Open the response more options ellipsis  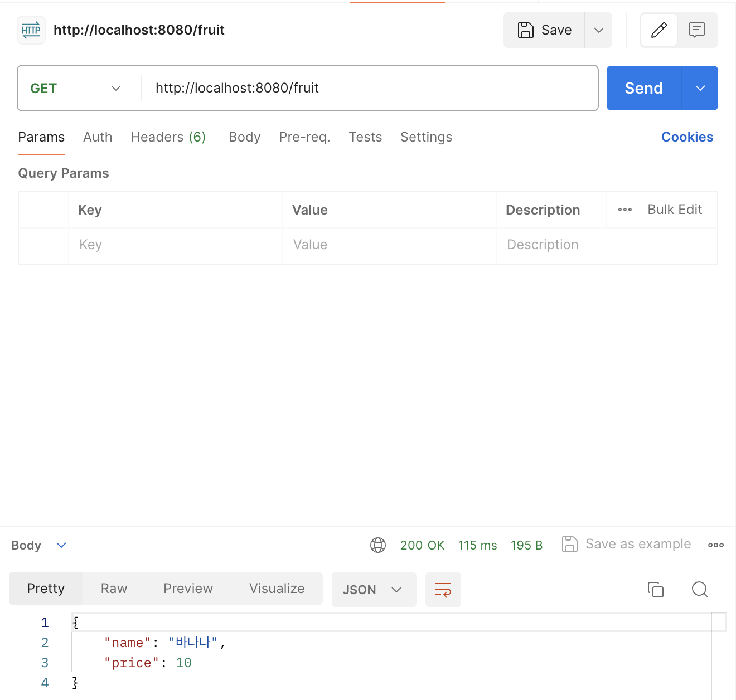[x=716, y=545]
